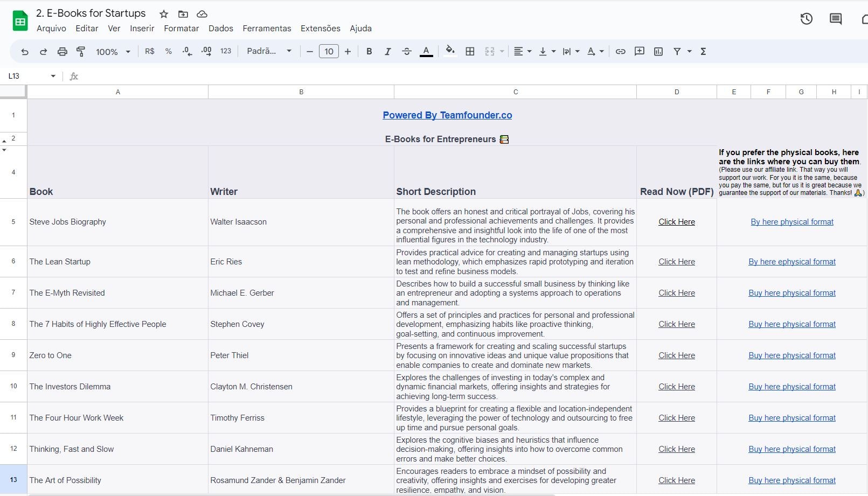Image resolution: width=868 pixels, height=496 pixels.
Task: Open cell borders options
Action: point(470,52)
